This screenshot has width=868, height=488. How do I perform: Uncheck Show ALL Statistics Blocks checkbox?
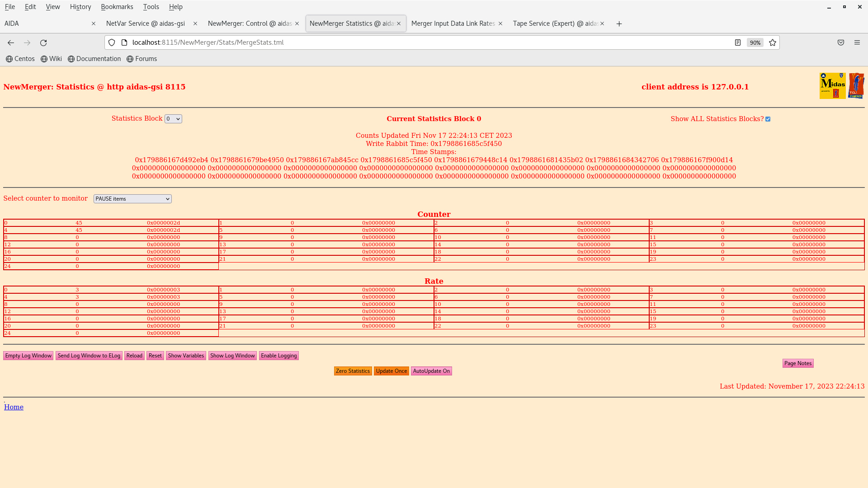tap(768, 119)
